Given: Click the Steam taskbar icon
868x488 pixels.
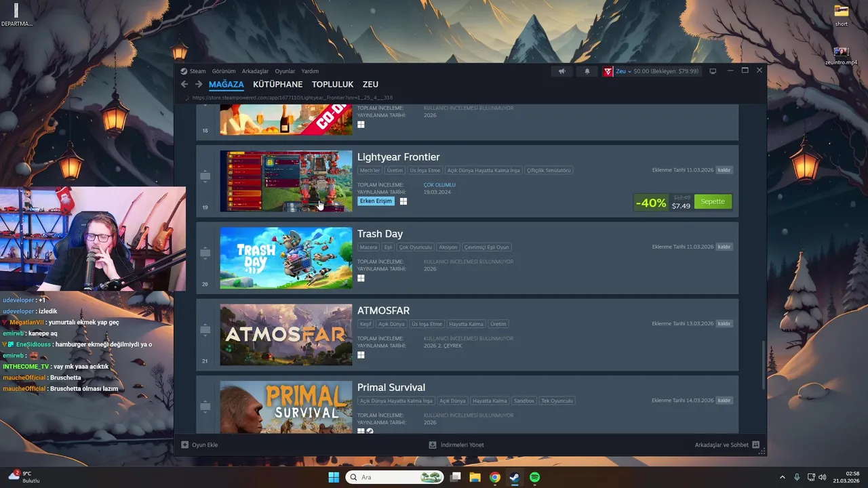Looking at the screenshot, I should (515, 477).
